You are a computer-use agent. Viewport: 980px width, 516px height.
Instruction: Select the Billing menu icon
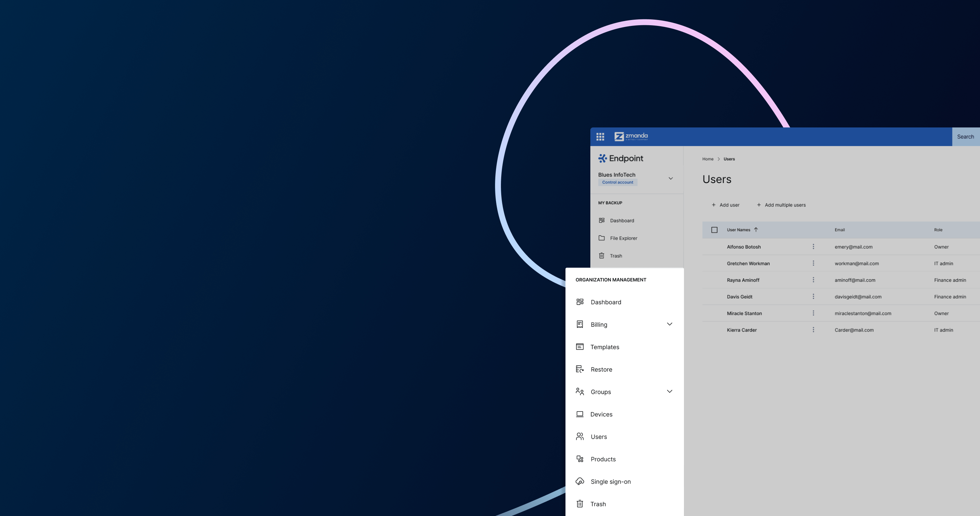click(x=580, y=324)
